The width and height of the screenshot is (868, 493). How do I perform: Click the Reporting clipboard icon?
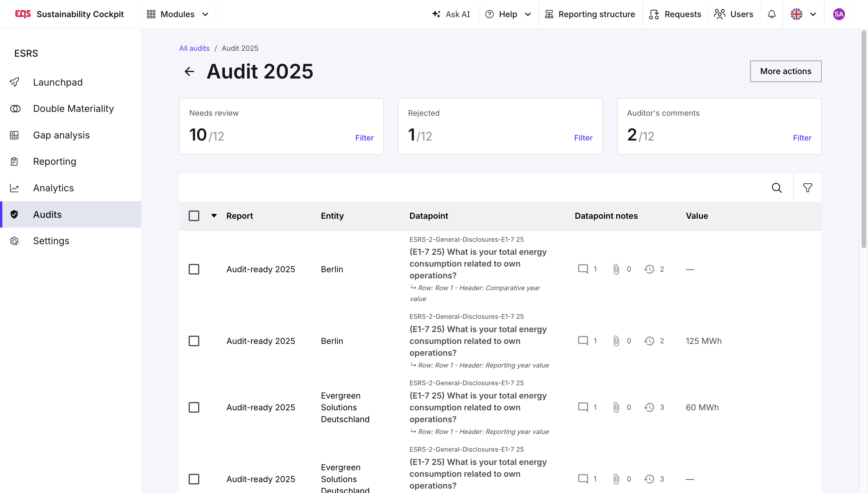coord(14,161)
